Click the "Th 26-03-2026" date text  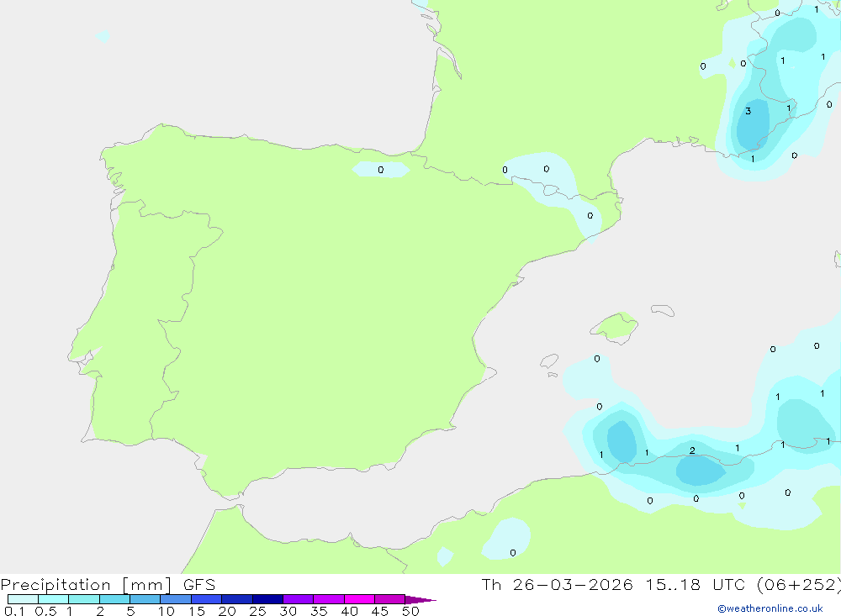coord(557,585)
